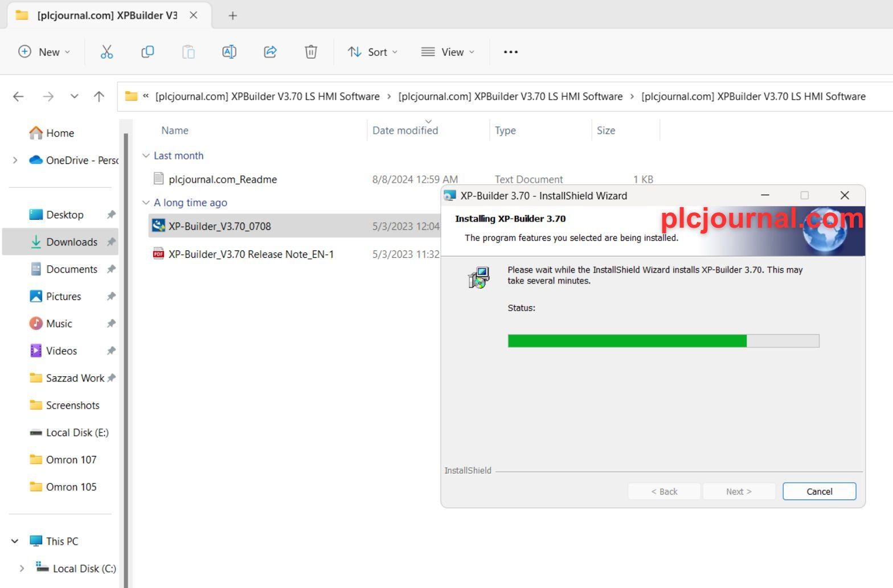The width and height of the screenshot is (893, 588).
Task: Expand the OneDrive - Personal node
Action: 15,160
